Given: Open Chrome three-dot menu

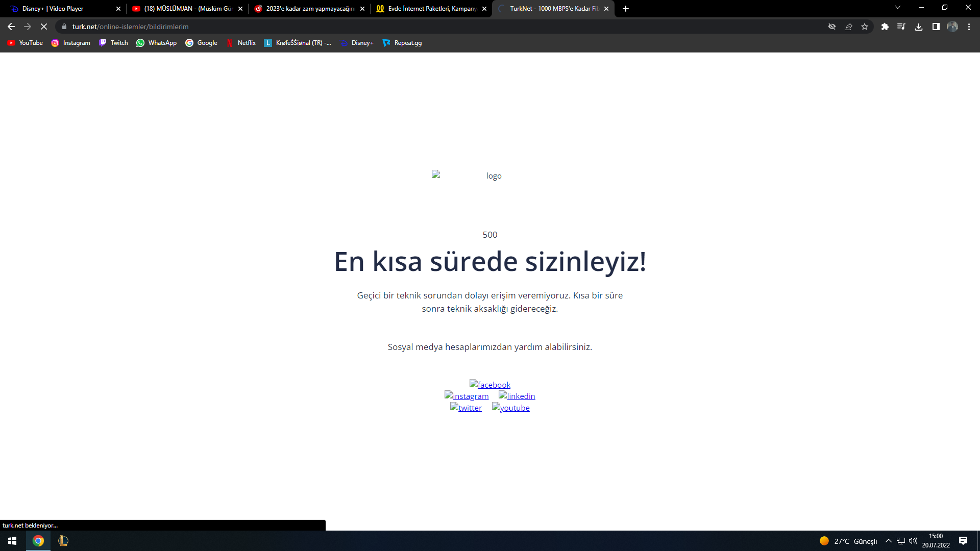Looking at the screenshot, I should click(969, 27).
